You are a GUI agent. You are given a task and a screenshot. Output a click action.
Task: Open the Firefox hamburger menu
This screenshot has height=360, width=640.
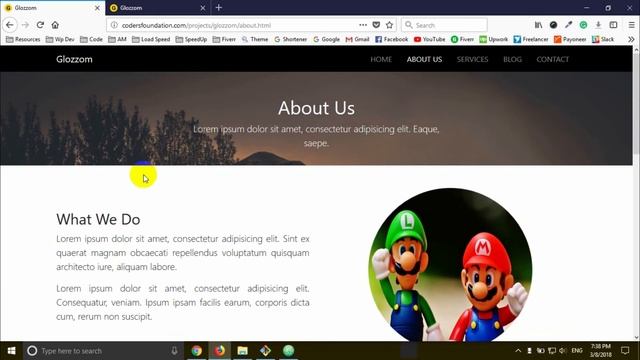(x=631, y=25)
